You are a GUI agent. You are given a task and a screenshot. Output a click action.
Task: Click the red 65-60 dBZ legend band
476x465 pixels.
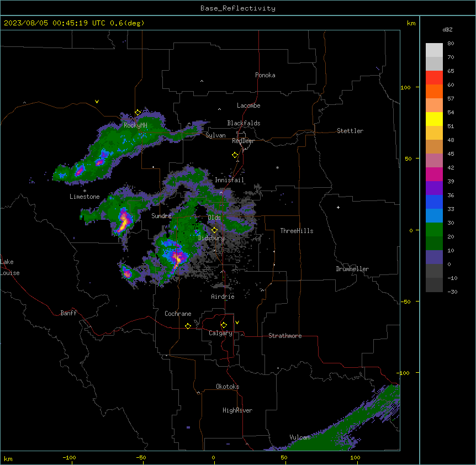(x=434, y=78)
